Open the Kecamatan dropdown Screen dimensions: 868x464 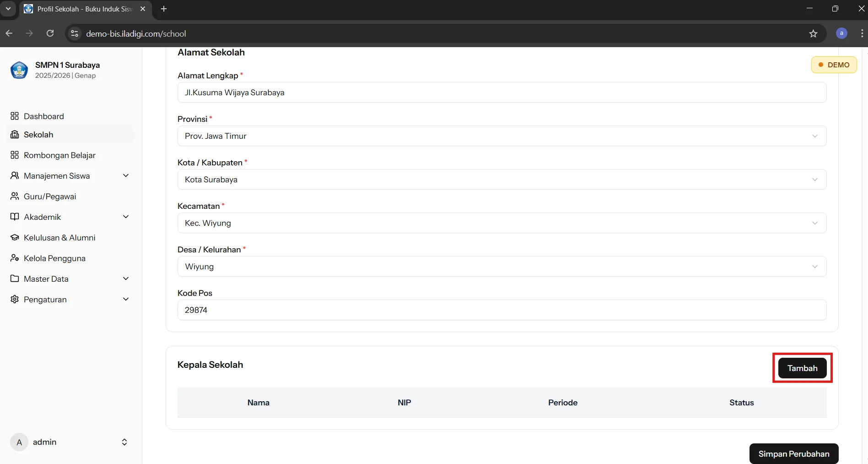click(502, 223)
